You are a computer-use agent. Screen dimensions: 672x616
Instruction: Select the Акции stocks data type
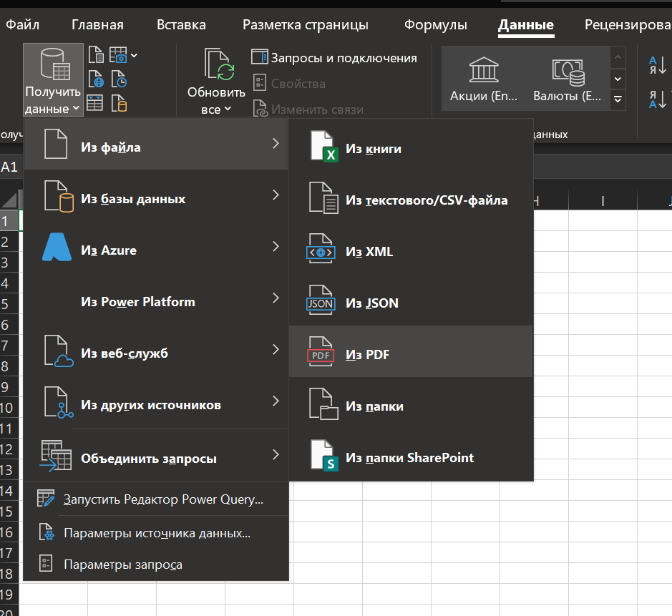click(x=484, y=79)
